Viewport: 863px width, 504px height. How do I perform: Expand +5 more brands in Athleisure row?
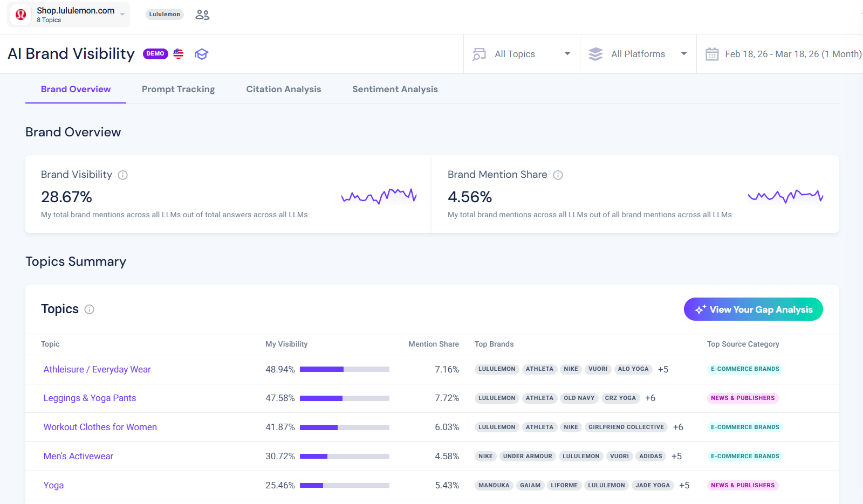pos(663,370)
